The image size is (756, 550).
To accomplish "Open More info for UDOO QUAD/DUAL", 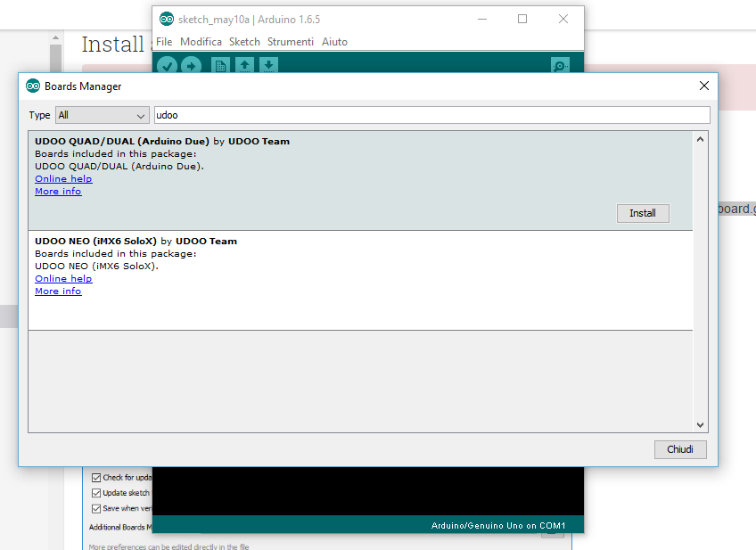I will click(x=58, y=192).
